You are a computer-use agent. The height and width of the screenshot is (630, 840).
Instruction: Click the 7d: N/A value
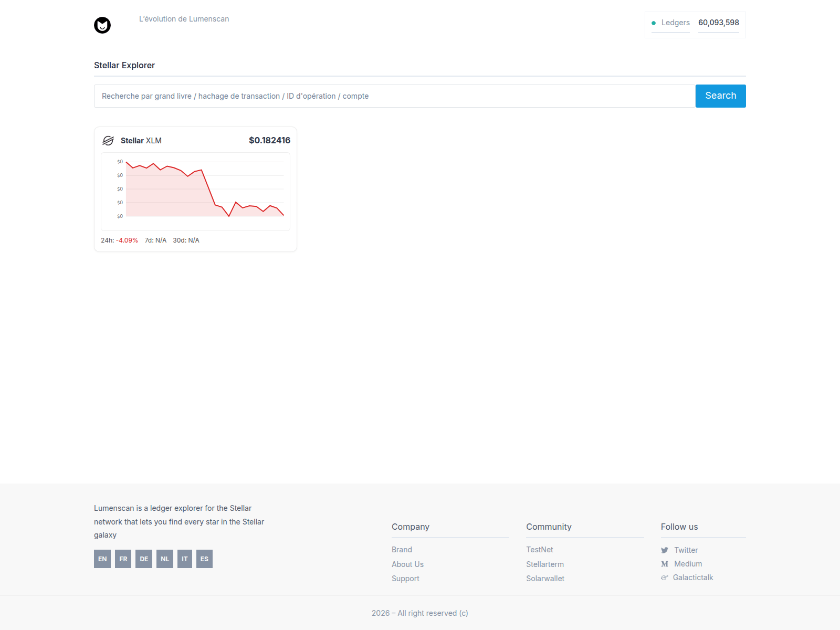[x=155, y=240]
